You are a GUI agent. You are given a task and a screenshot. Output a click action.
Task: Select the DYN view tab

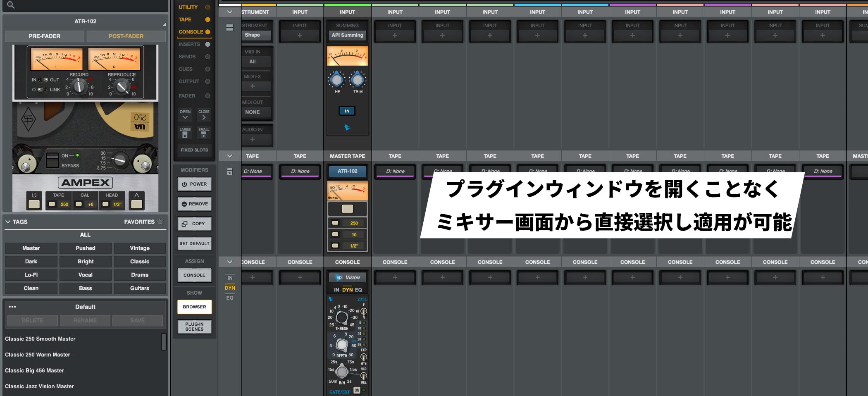230,288
